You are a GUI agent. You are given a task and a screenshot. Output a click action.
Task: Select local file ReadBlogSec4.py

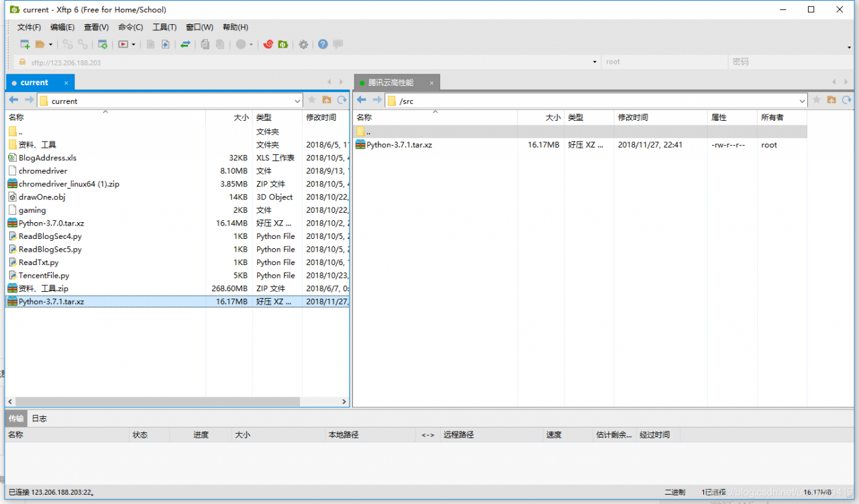pos(177,236)
